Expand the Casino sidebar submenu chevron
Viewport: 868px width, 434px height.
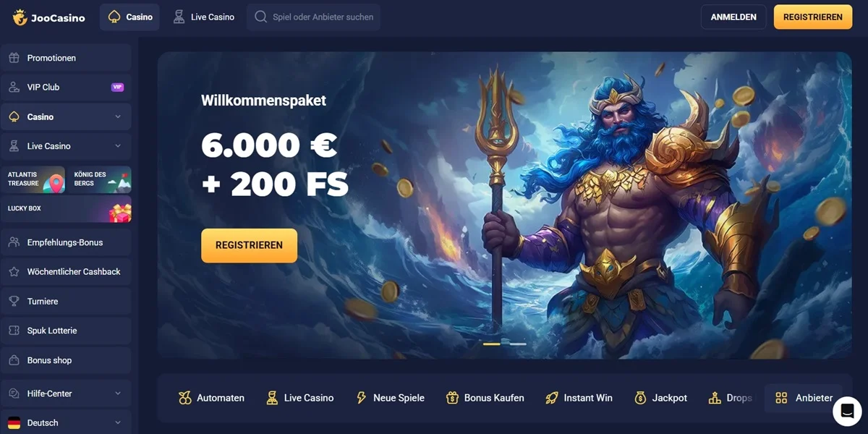[118, 116]
